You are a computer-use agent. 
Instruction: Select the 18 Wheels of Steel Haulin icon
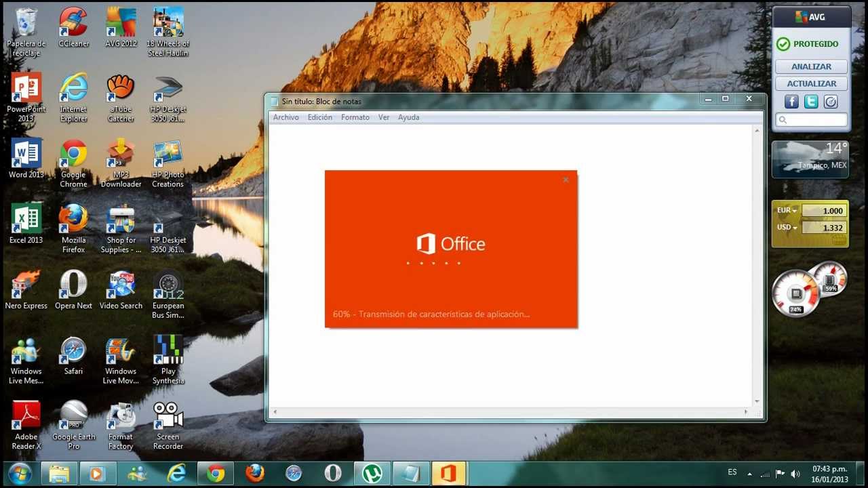pyautogui.click(x=168, y=32)
